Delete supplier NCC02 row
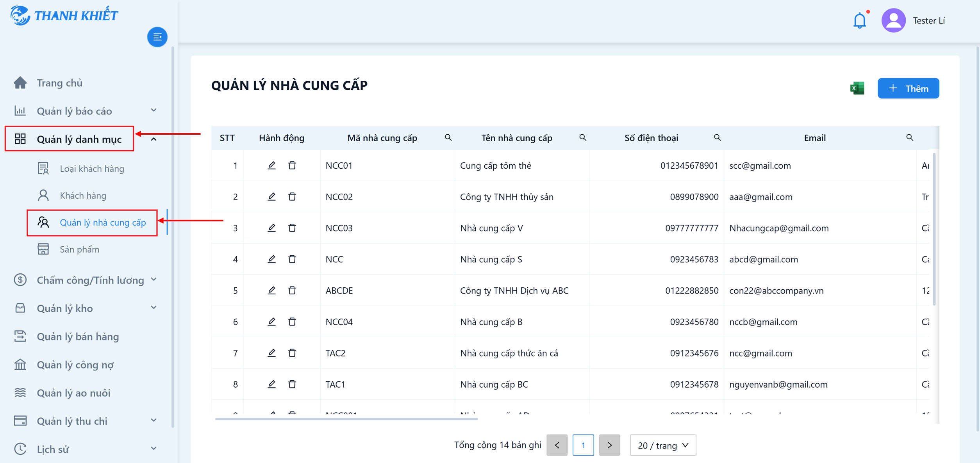The image size is (980, 463). pos(292,196)
